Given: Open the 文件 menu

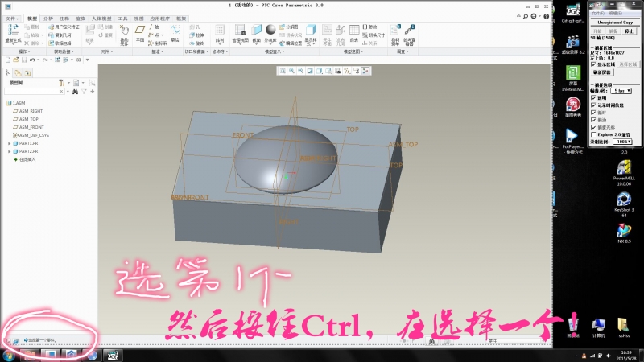Looking at the screenshot, I should point(11,19).
